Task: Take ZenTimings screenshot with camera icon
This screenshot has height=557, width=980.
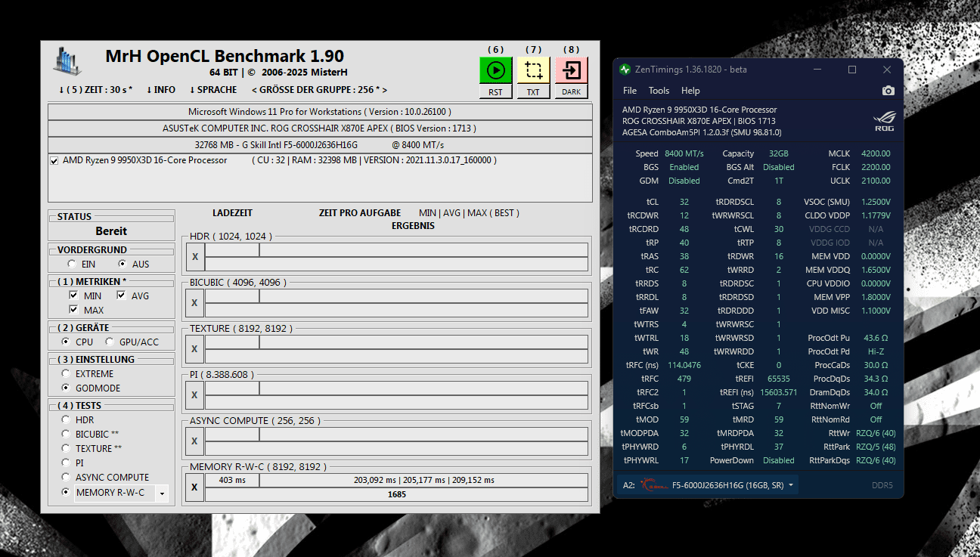Action: point(888,91)
